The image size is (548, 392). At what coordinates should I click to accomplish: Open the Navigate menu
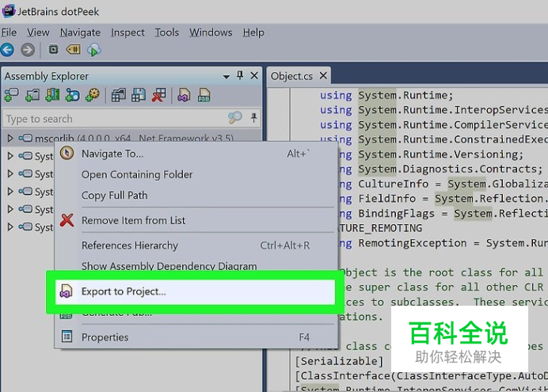coord(80,32)
